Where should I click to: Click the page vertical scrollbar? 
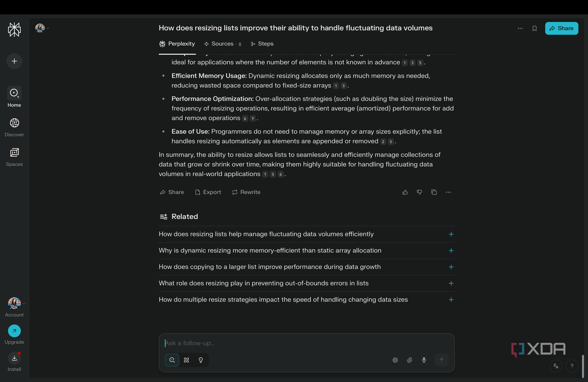(583, 366)
